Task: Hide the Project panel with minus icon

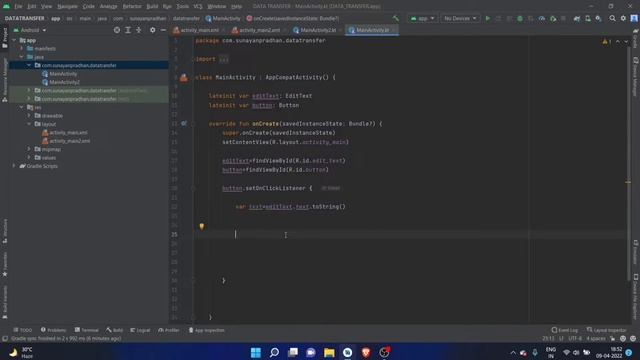Action: pyautogui.click(x=163, y=30)
